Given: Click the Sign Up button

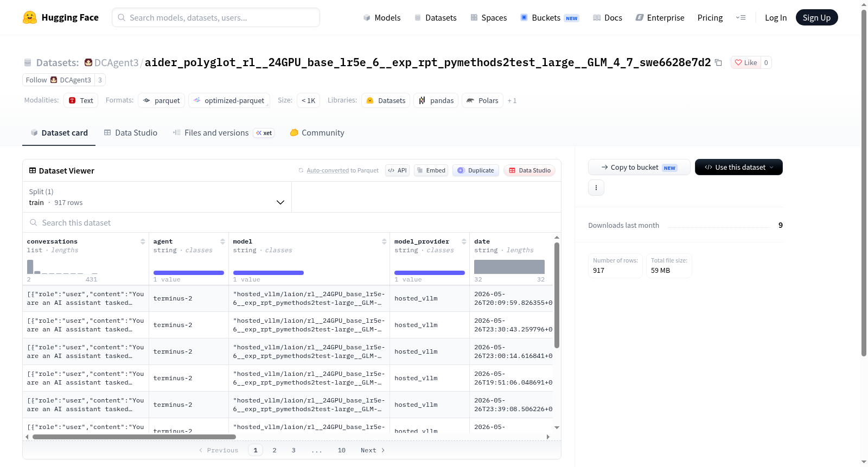Looking at the screenshot, I should 817,17.
